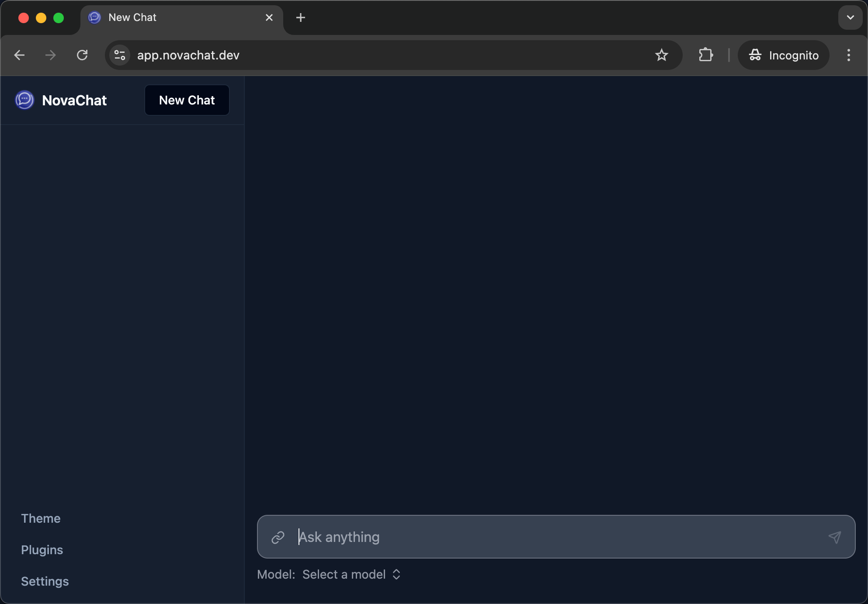Click the site information icon in the address bar

click(119, 55)
